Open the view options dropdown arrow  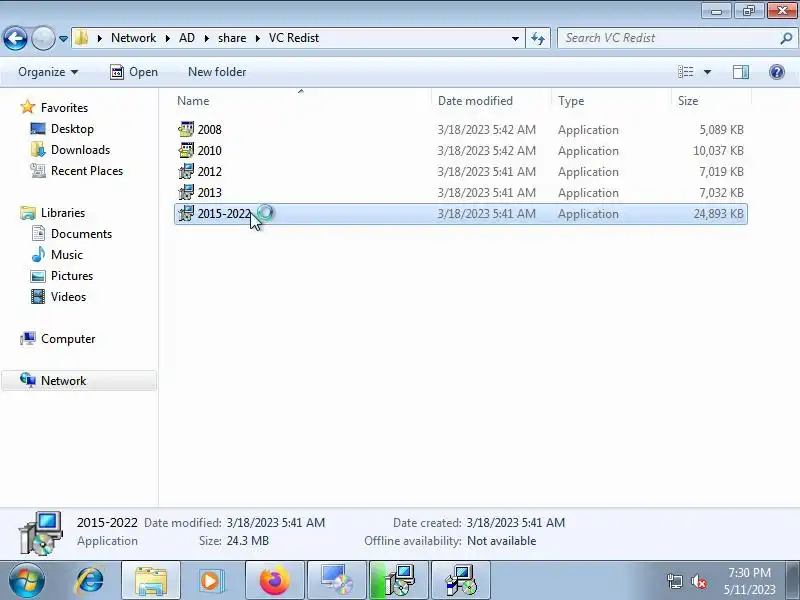[707, 72]
